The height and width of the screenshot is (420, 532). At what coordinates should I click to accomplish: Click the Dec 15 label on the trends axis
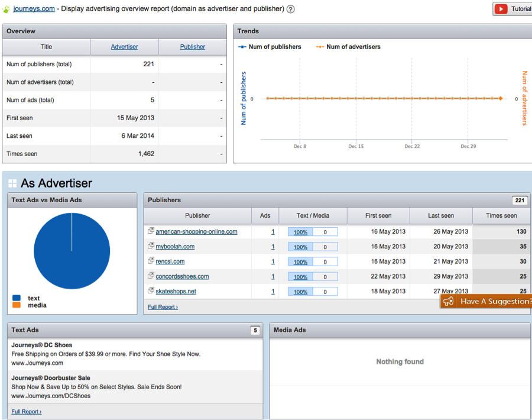[356, 146]
